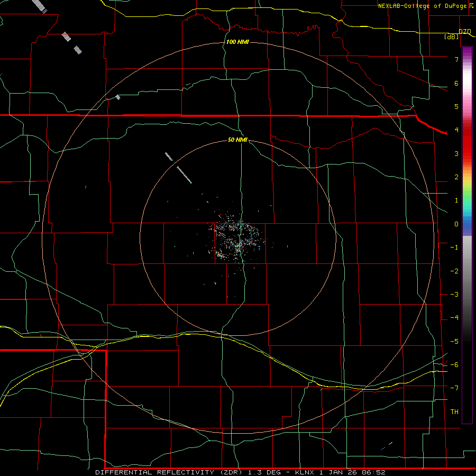Click the 6 dB tick label on legend
This screenshot has width=476, height=476.
(456, 83)
